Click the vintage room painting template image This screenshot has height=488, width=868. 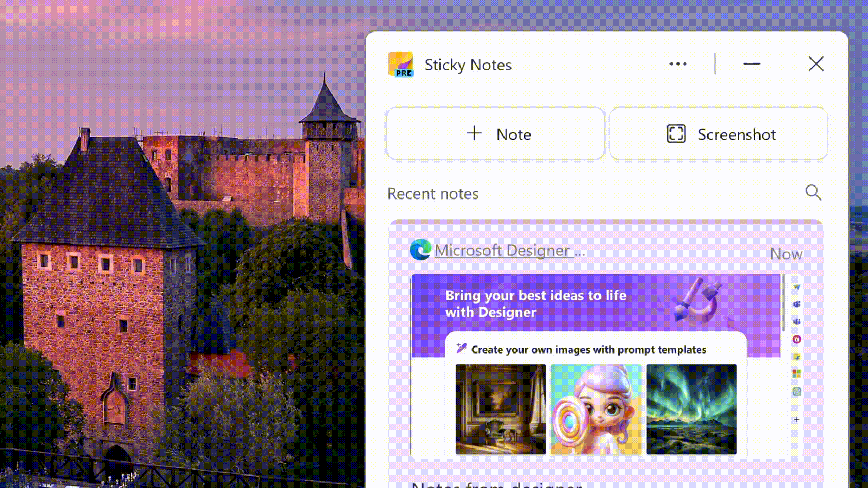point(501,409)
